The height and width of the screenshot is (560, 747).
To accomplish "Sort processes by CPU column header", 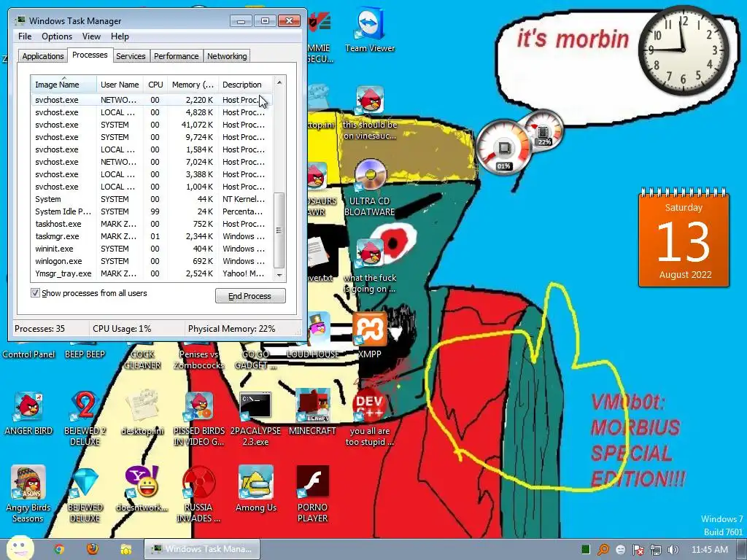I will (155, 85).
